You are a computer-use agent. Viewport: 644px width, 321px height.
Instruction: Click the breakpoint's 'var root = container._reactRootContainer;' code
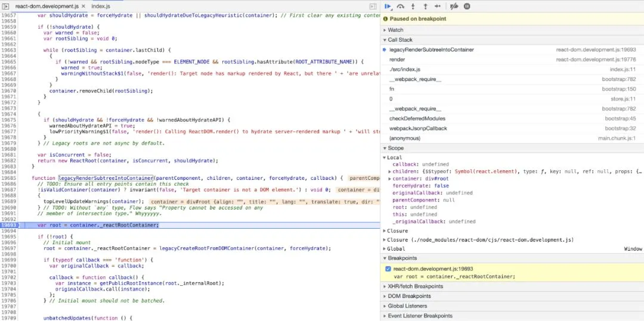pyautogui.click(x=454, y=276)
